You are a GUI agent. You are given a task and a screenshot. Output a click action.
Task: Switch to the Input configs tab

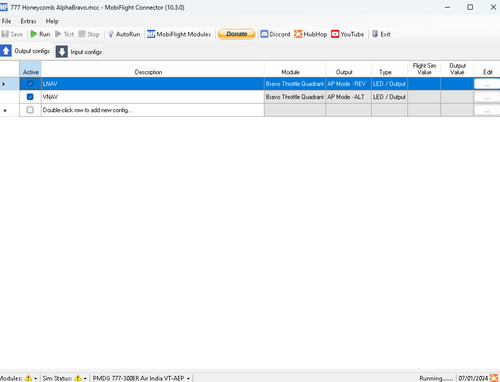point(79,52)
